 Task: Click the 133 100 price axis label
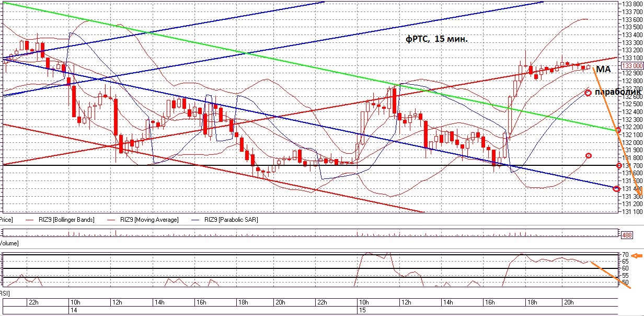coord(631,58)
